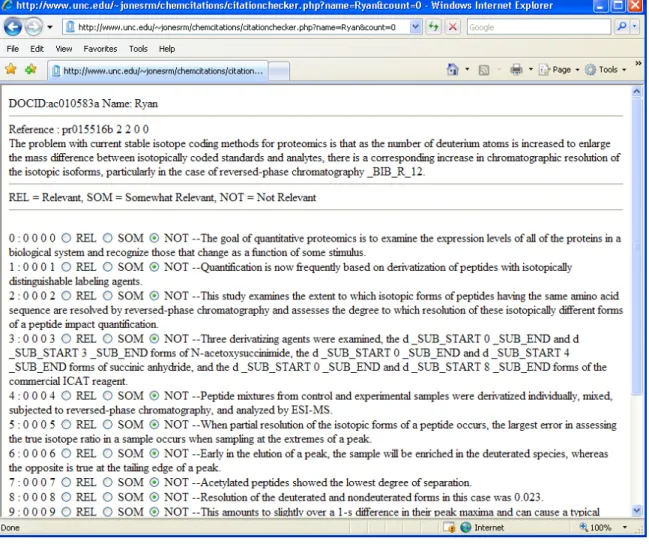Mark sentence 1 : 0 0 0 1 as REL
The image size is (649, 544).
pyautogui.click(x=66, y=267)
